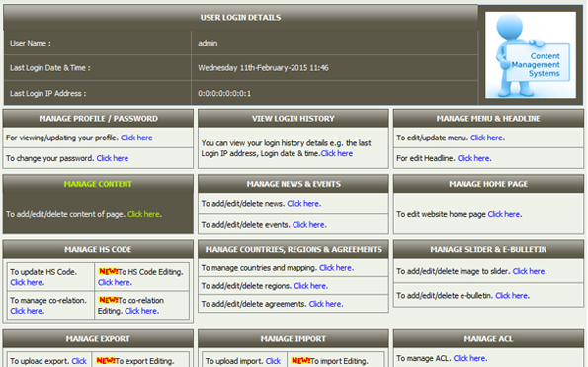This screenshot has width=588, height=367.
Task: Open manage countries and mapping link
Action: click(x=336, y=268)
